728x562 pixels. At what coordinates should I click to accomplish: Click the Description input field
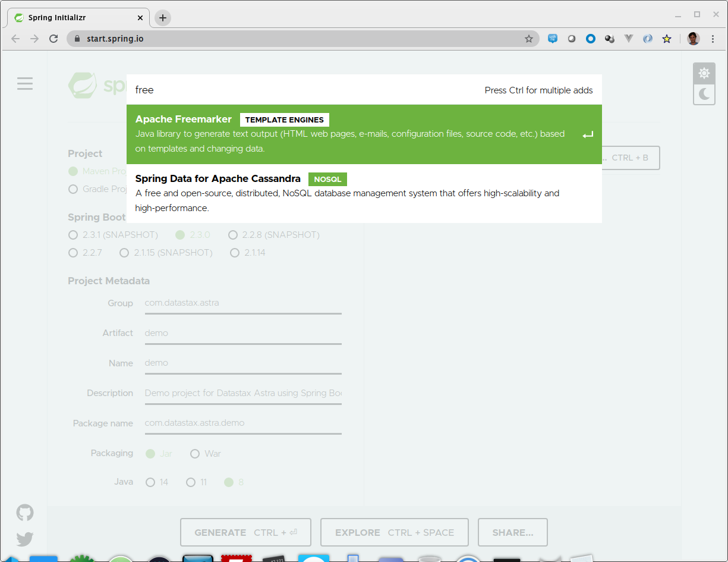[x=243, y=394]
